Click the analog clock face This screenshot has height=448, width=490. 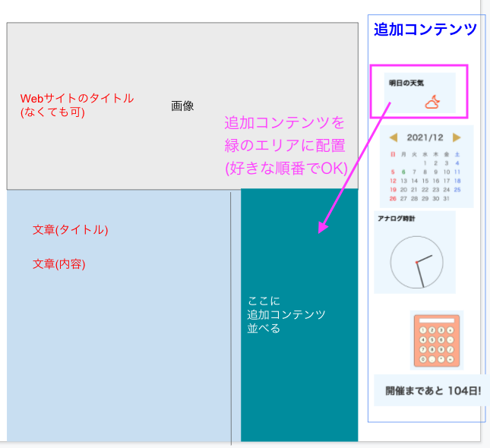tap(416, 261)
